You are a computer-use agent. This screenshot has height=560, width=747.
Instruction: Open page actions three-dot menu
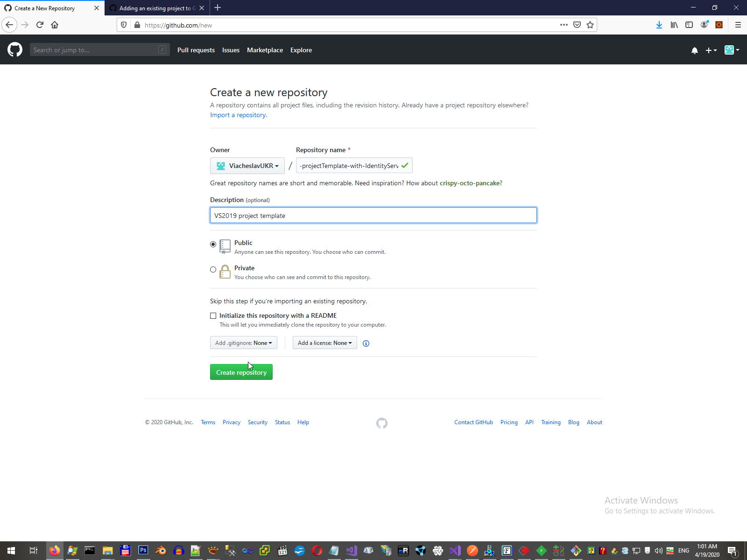[564, 25]
